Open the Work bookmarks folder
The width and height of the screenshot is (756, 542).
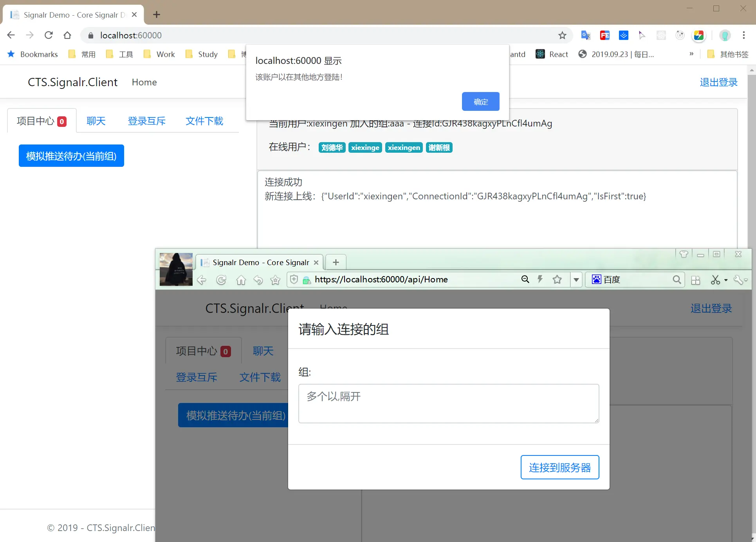[x=160, y=54]
